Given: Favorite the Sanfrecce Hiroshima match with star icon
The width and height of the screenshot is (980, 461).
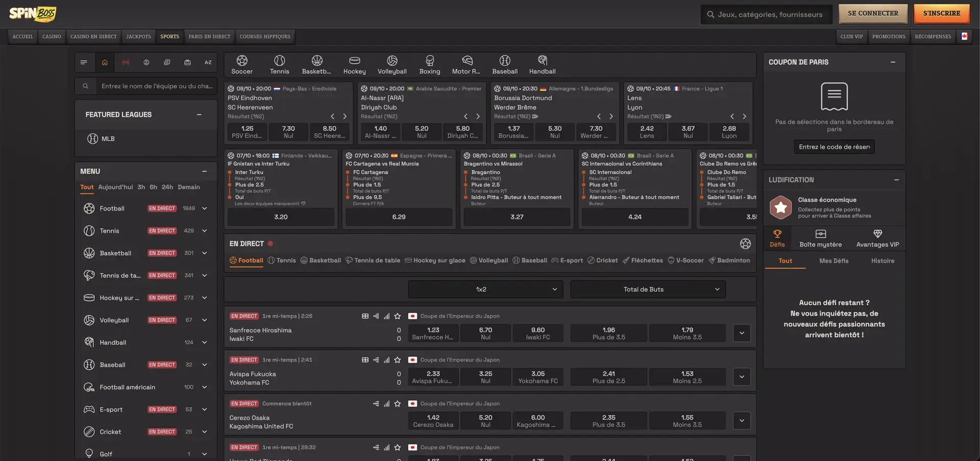Looking at the screenshot, I should click(x=398, y=316).
